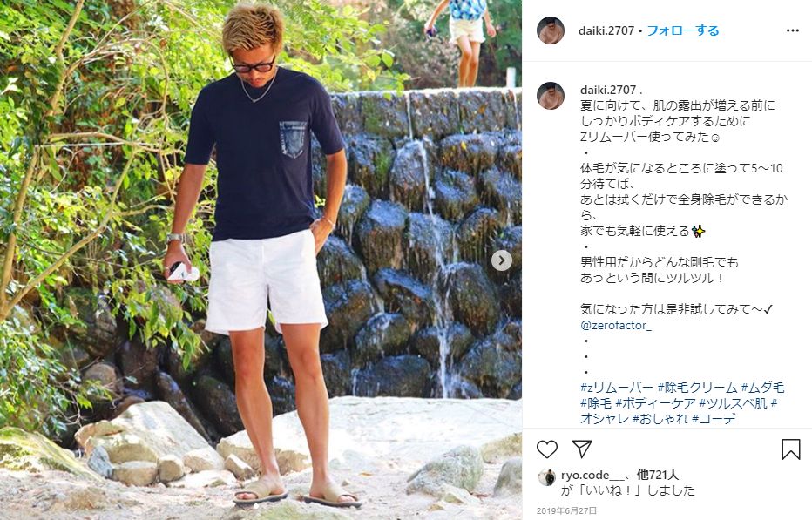Save post with bookmark icon
812x520 pixels.
pyautogui.click(x=791, y=449)
